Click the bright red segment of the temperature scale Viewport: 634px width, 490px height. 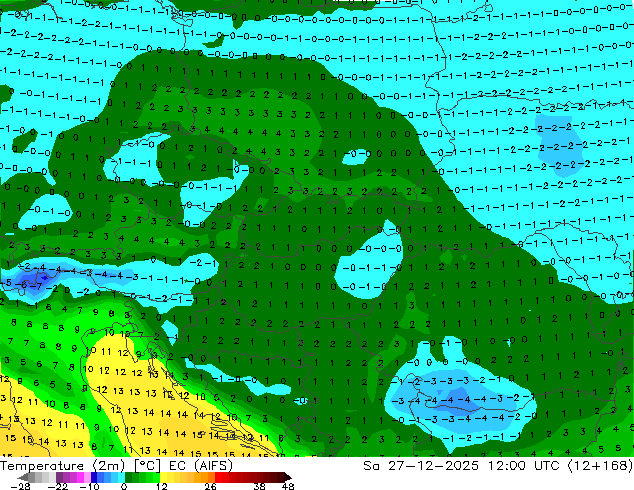pos(218,477)
